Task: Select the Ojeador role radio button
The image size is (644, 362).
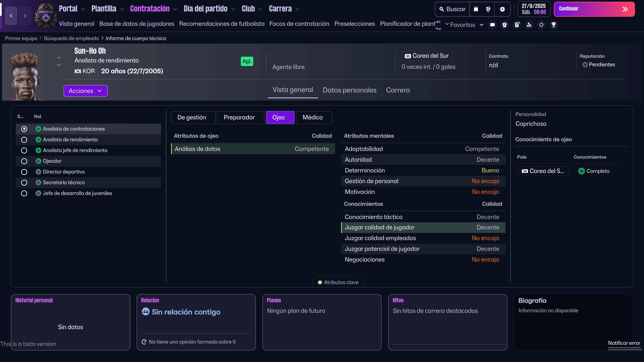Action: [x=24, y=161]
